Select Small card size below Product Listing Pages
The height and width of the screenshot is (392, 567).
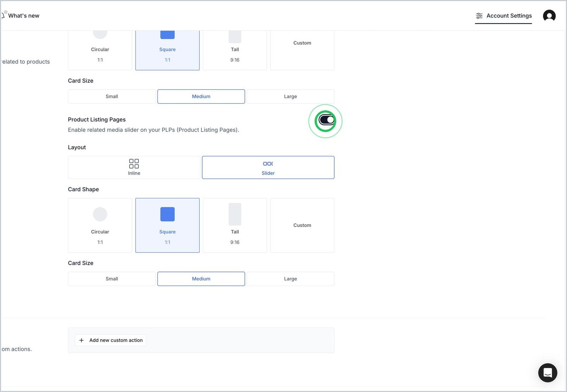112,279
